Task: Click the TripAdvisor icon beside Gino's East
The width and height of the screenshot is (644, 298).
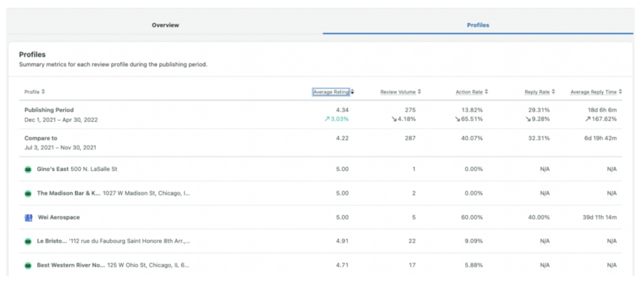Action: click(x=28, y=170)
